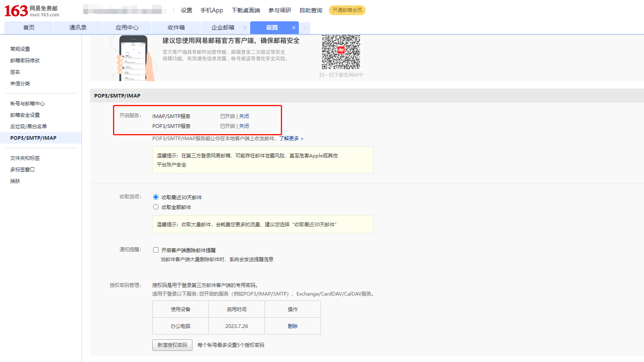This screenshot has height=362, width=644.
Task: Open 来信分类 in the sidebar
Action: point(20,83)
